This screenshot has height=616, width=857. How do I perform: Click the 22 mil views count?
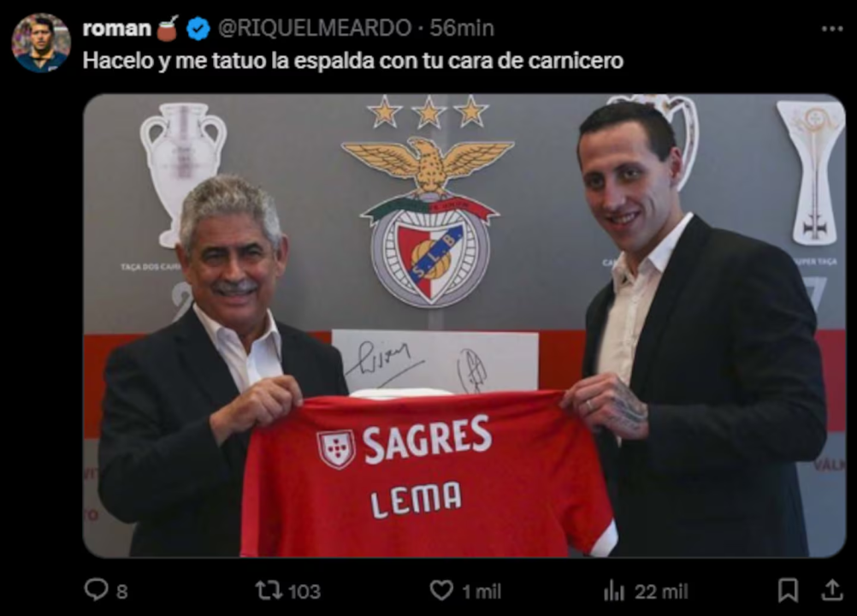pyautogui.click(x=661, y=591)
